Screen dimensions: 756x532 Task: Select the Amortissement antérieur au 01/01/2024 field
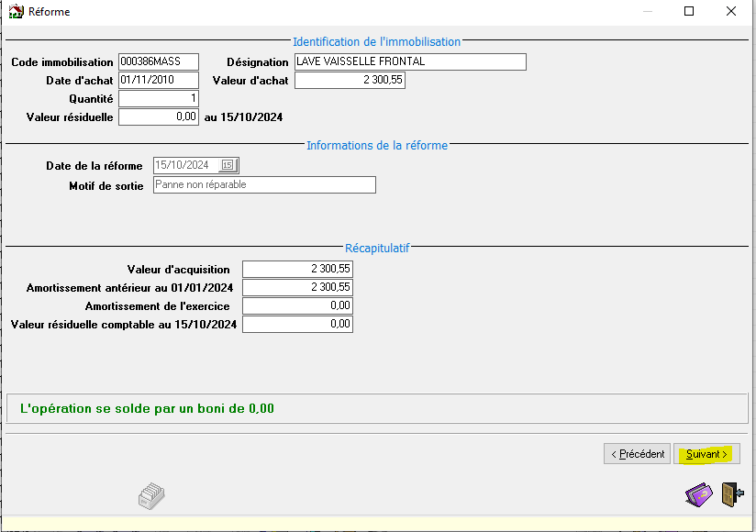click(297, 287)
